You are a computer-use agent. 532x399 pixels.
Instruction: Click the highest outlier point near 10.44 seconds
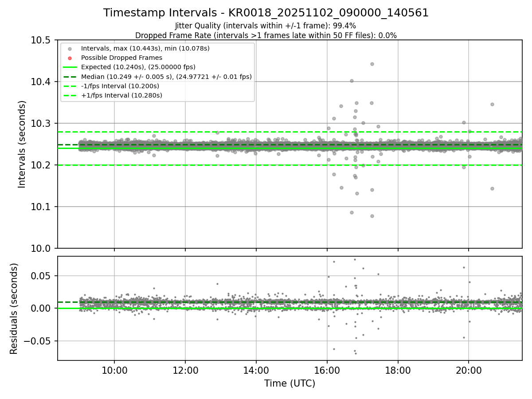372,64
